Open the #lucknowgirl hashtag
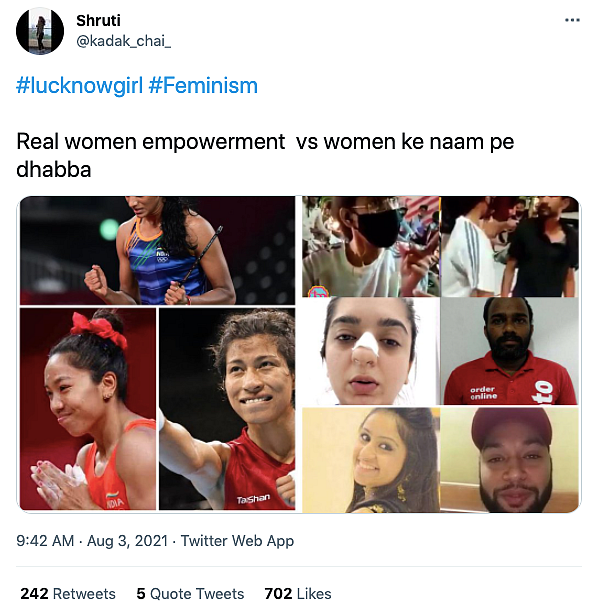Image resolution: width=593 pixels, height=609 pixels. tap(80, 85)
